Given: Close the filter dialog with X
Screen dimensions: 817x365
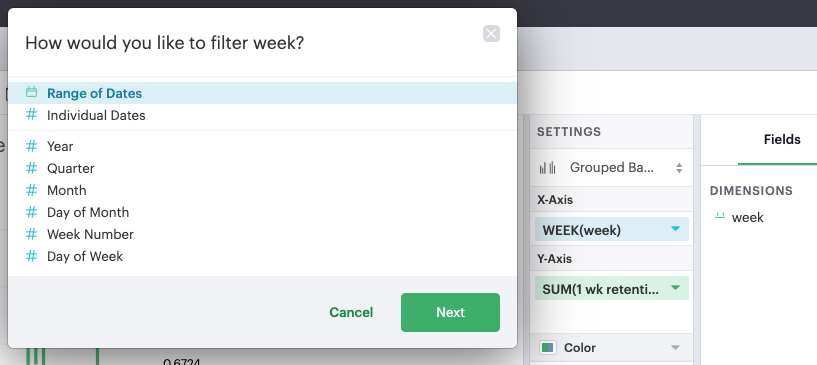Looking at the screenshot, I should [491, 34].
